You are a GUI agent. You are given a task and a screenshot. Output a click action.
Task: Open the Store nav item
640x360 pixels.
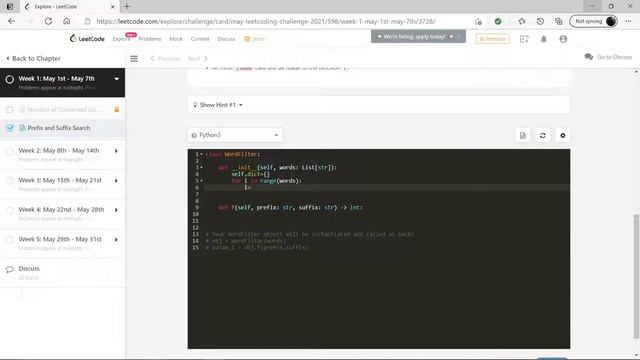click(x=255, y=39)
